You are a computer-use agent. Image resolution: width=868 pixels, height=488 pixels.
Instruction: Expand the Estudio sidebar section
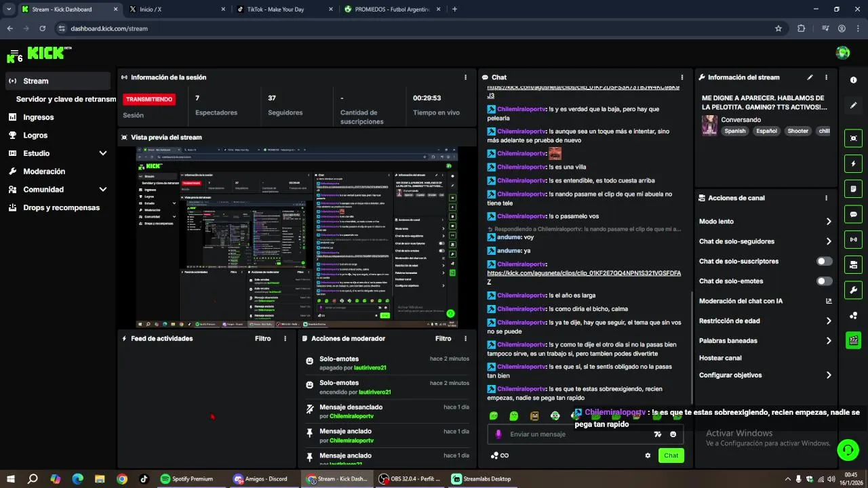click(x=103, y=153)
